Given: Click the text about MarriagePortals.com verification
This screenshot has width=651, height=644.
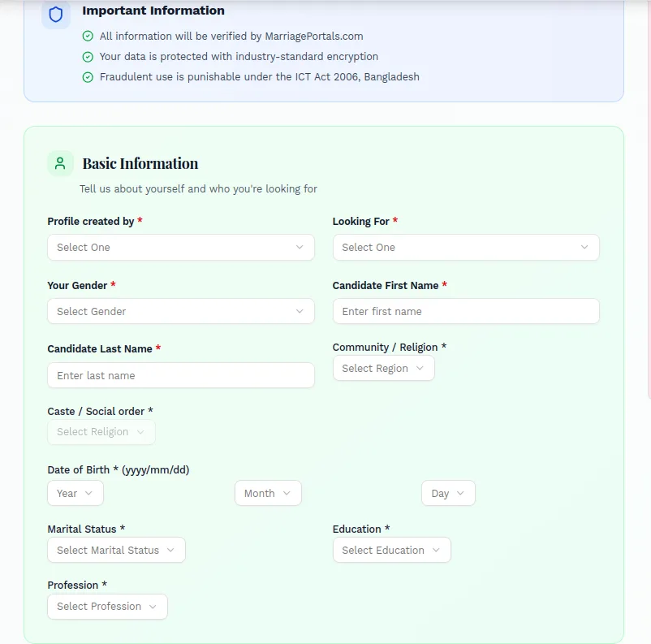Looking at the screenshot, I should [x=231, y=37].
